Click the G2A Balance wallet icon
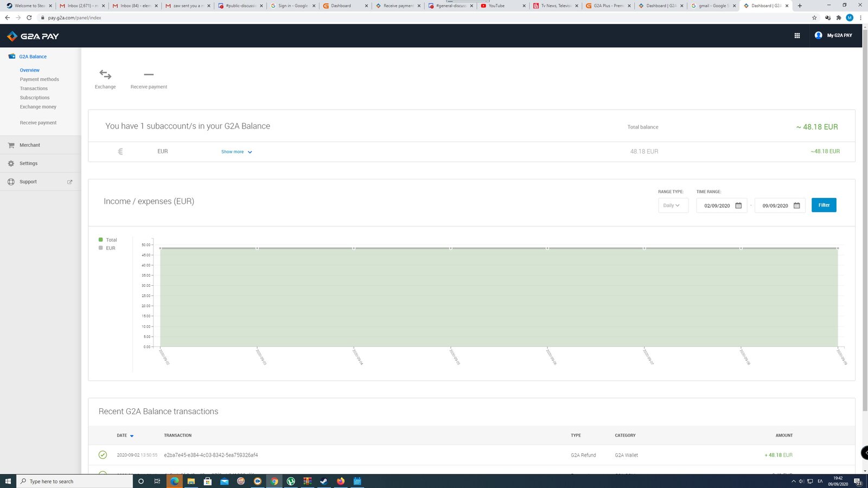The height and width of the screenshot is (488, 868). [x=11, y=56]
